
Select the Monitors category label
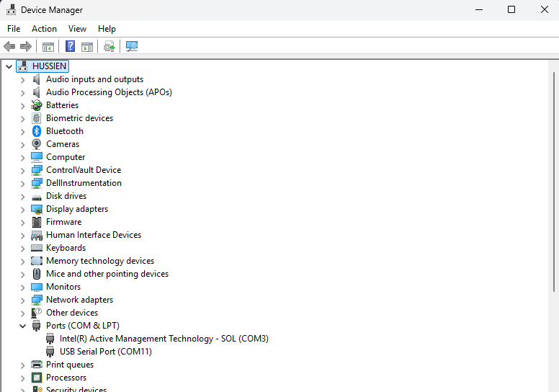coord(63,287)
